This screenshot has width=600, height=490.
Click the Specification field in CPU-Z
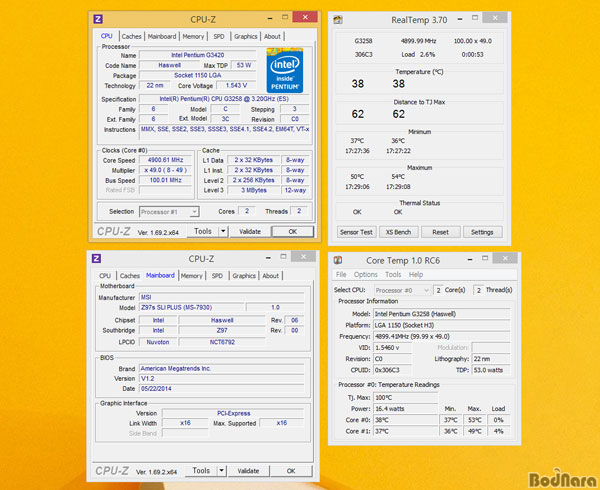click(x=224, y=99)
